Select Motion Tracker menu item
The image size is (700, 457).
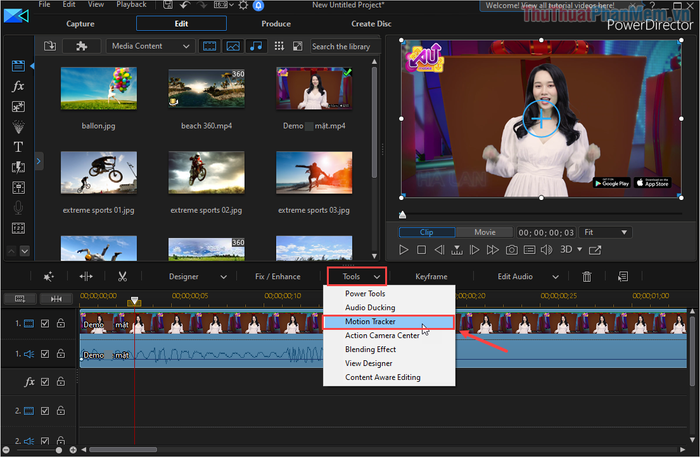tap(388, 321)
